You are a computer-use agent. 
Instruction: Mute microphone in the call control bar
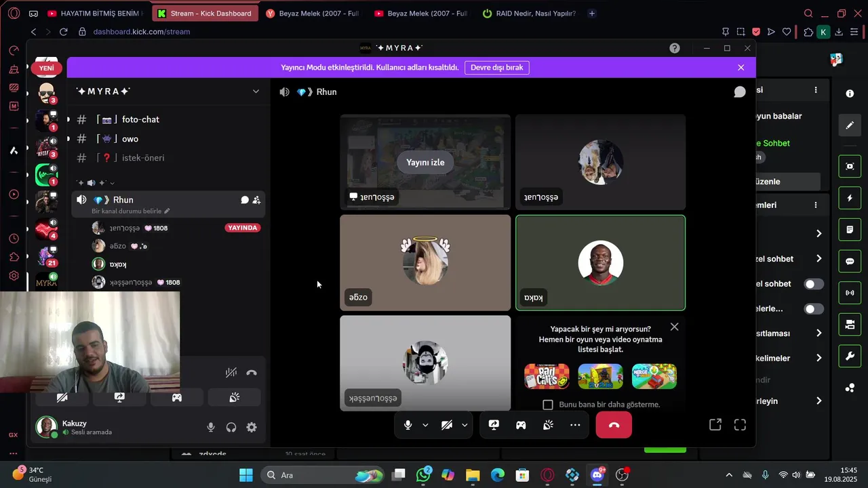click(x=408, y=425)
